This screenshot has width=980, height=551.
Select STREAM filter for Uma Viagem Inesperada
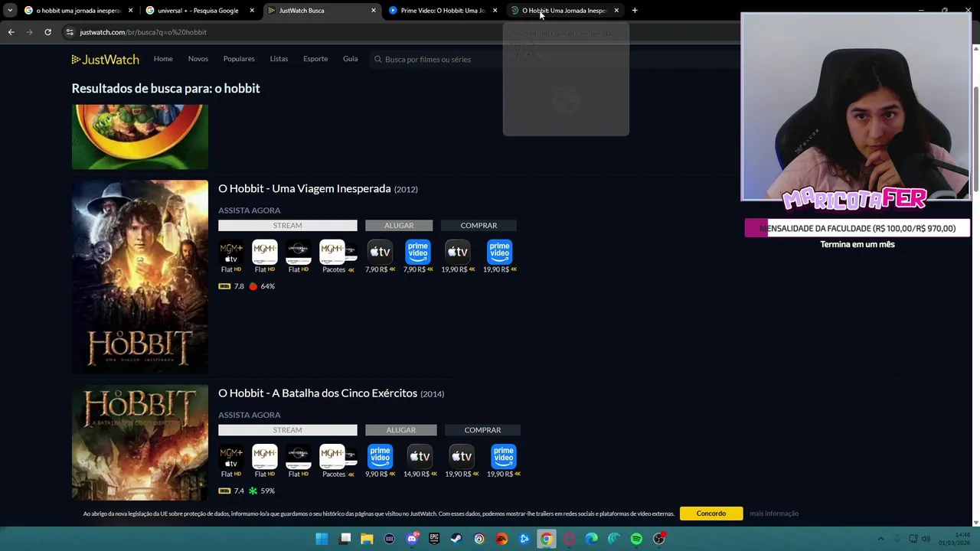288,226
